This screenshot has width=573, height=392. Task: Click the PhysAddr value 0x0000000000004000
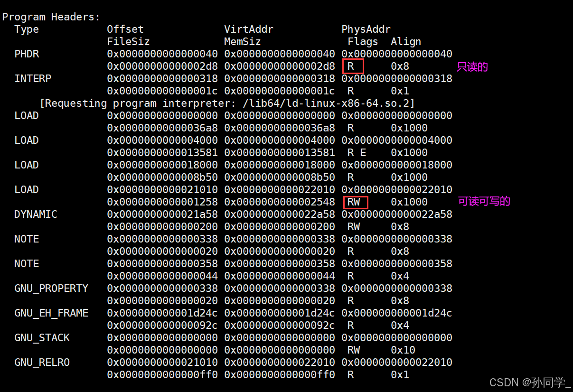(397, 140)
